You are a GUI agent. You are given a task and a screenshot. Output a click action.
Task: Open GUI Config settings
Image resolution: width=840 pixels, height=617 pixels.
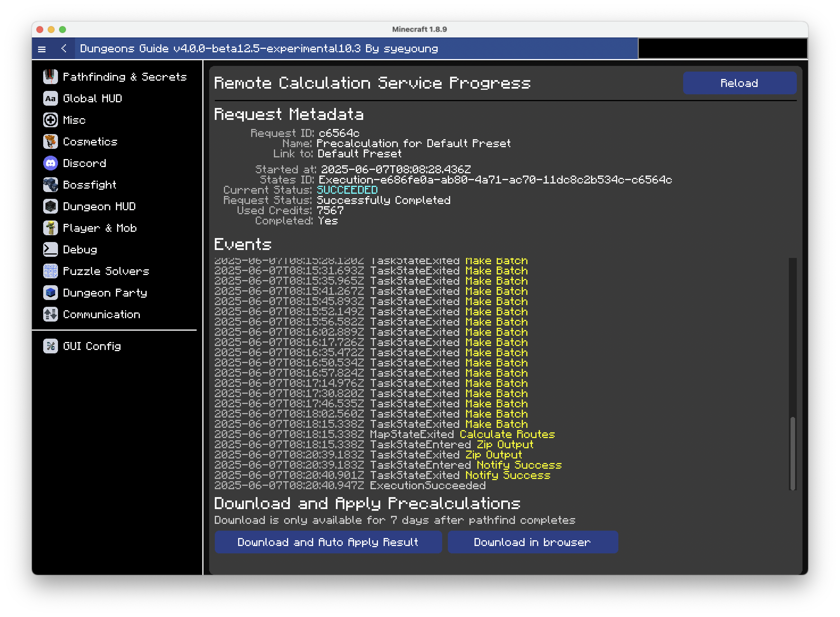coord(92,346)
